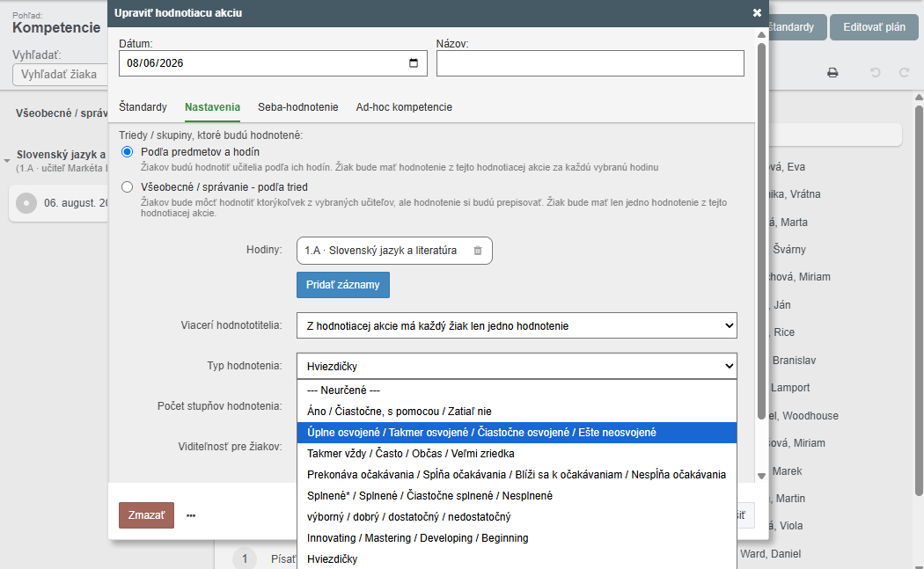
Task: Click the circle icon beside 06. august
Action: click(x=26, y=203)
